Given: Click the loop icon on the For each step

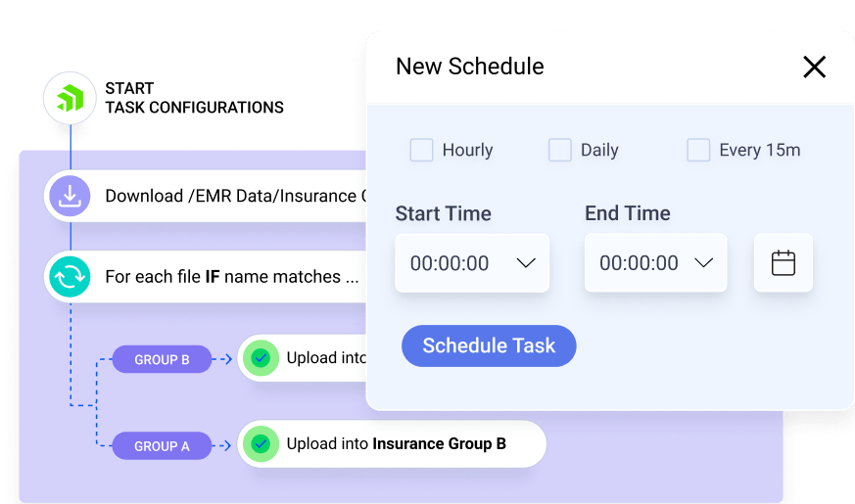Looking at the screenshot, I should pos(69,277).
